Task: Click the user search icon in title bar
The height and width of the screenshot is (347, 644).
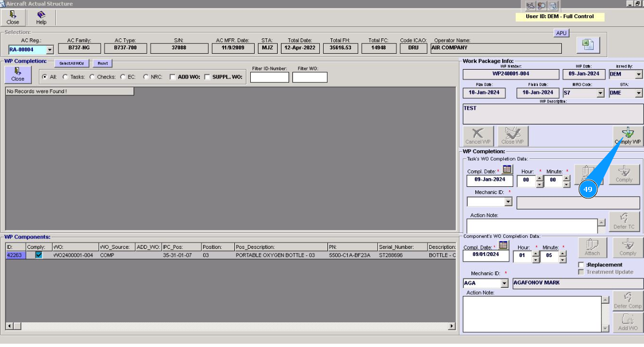Action: click(541, 5)
